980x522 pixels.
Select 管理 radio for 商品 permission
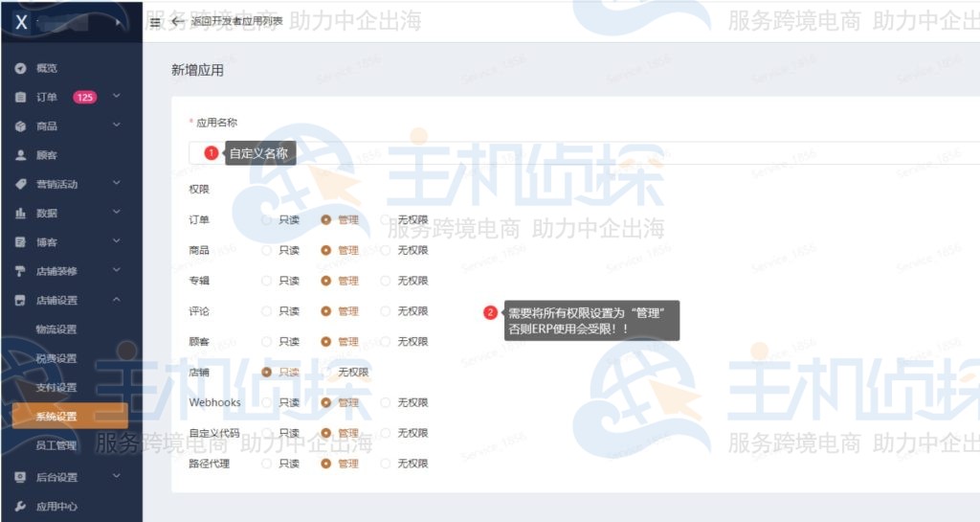point(325,250)
